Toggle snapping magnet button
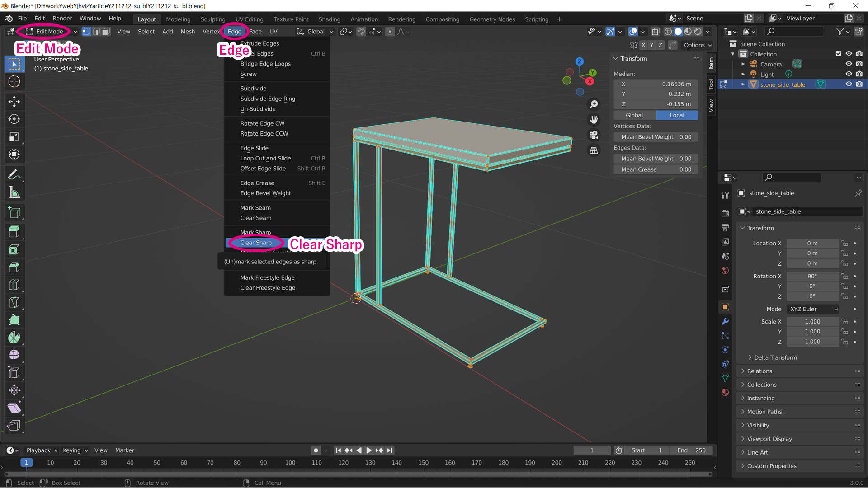Screen dimensions: 868x488 [x=361, y=32]
